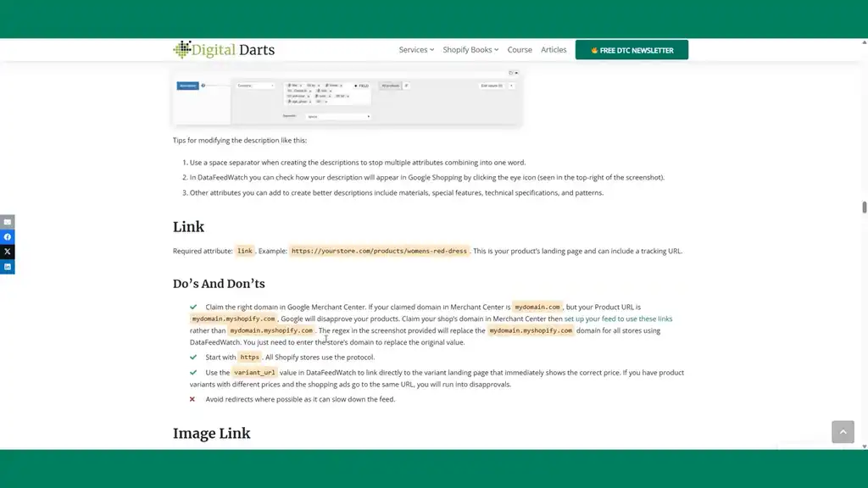Click the "Do's And Don'ts" heading
This screenshot has width=868, height=488.
click(x=219, y=284)
